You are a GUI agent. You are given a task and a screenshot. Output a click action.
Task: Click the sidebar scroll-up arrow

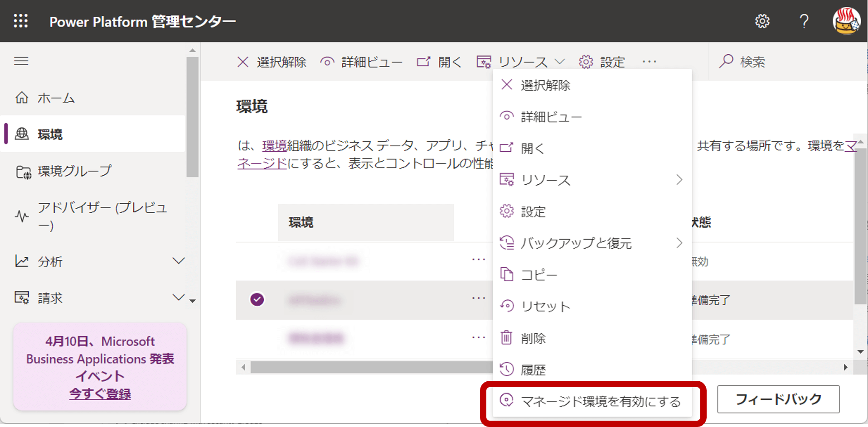click(192, 50)
